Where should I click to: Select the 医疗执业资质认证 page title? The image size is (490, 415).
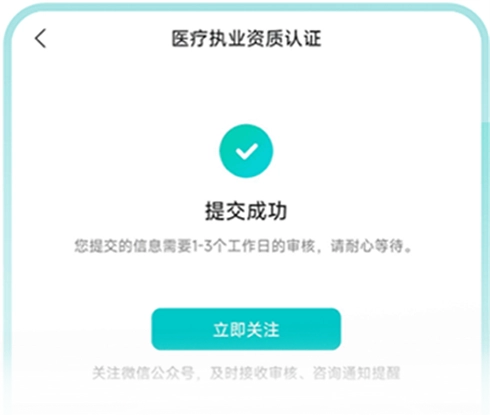pos(246,38)
